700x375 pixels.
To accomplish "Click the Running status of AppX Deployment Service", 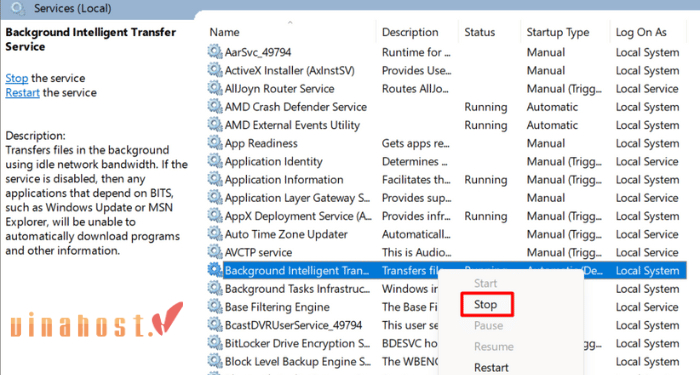I will click(486, 216).
